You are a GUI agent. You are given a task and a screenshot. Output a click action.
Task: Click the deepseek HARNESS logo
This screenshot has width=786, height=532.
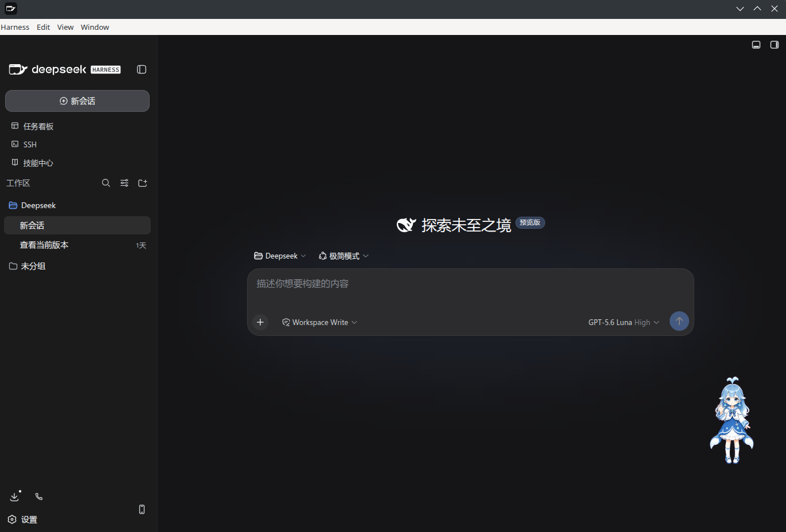click(65, 69)
